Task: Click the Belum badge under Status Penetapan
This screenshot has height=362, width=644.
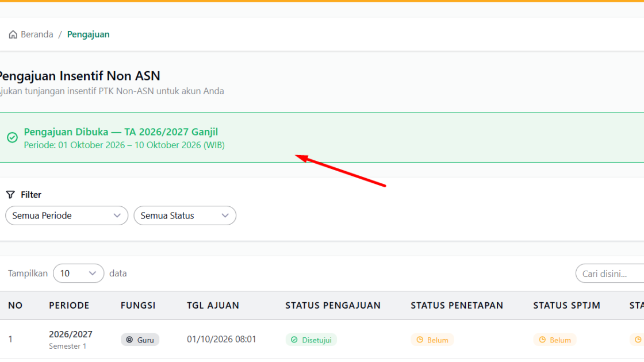Action: coord(432,340)
